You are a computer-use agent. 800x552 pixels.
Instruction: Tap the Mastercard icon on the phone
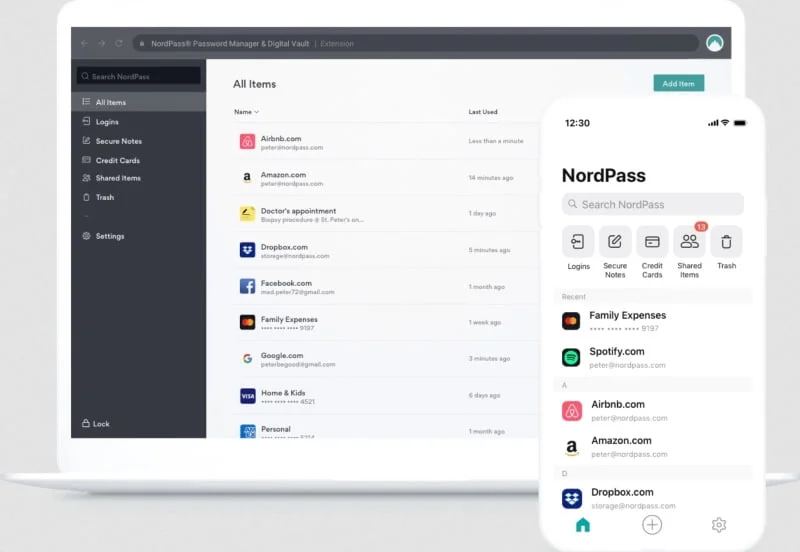tap(571, 321)
